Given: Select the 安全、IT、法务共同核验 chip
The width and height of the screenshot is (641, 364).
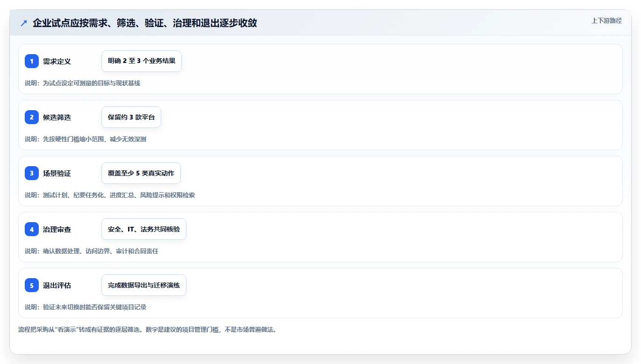Looking at the screenshot, I should click(144, 229).
